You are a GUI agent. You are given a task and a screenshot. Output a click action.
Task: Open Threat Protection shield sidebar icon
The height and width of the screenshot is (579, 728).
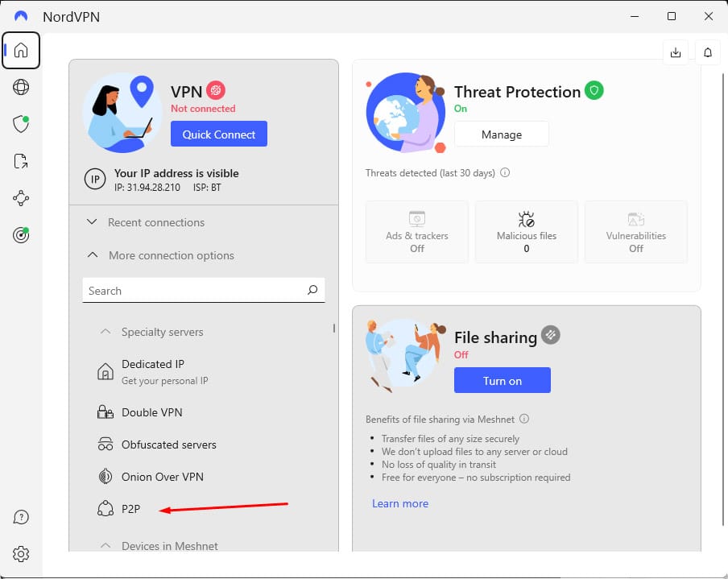click(21, 124)
